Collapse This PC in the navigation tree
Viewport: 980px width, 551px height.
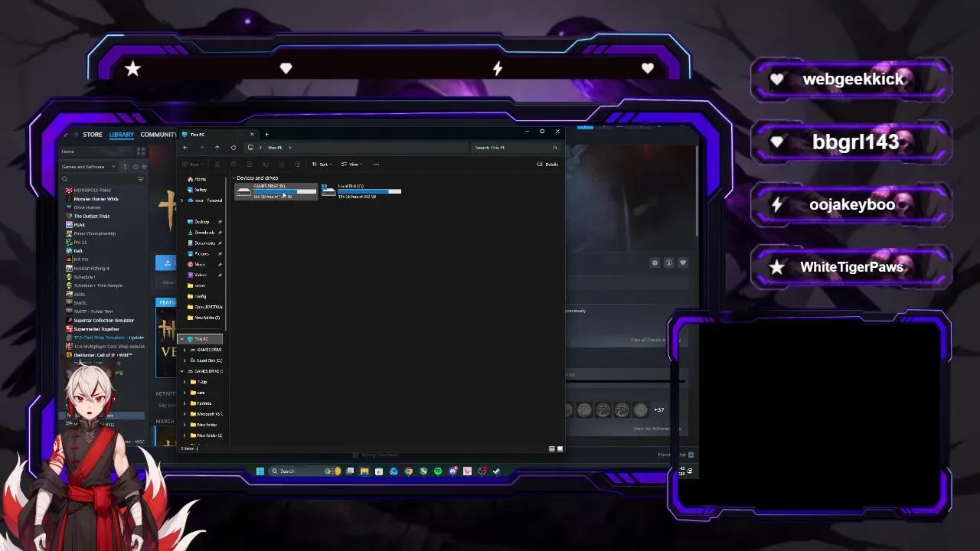tap(182, 339)
